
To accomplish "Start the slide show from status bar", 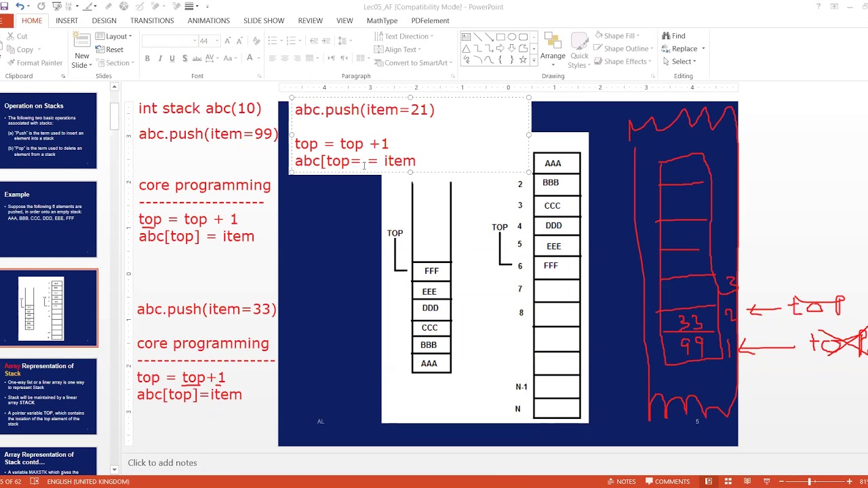I will [x=767, y=481].
